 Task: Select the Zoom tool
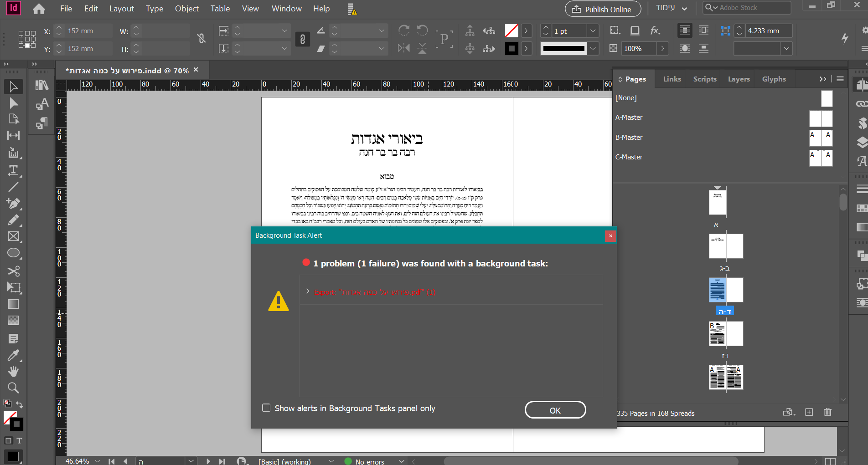point(14,388)
